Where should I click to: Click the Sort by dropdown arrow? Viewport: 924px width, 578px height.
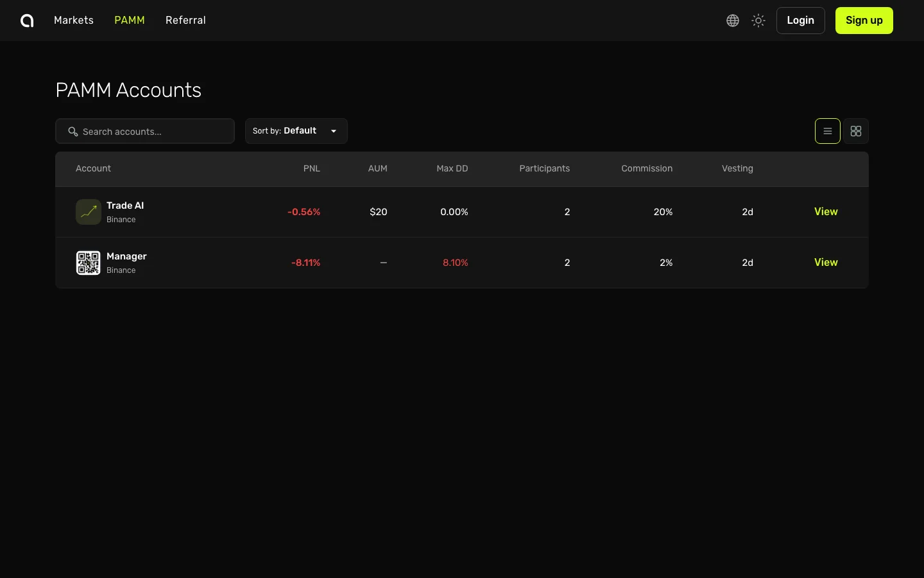click(x=334, y=131)
